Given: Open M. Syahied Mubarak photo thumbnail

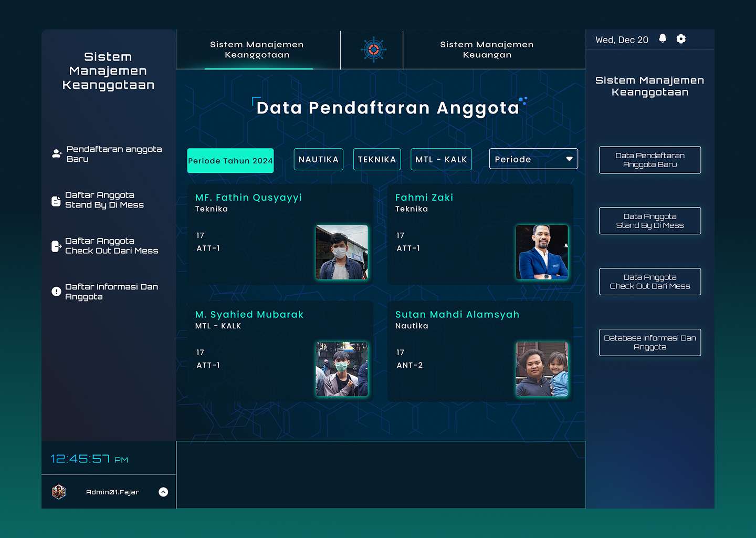Looking at the screenshot, I should [x=342, y=369].
